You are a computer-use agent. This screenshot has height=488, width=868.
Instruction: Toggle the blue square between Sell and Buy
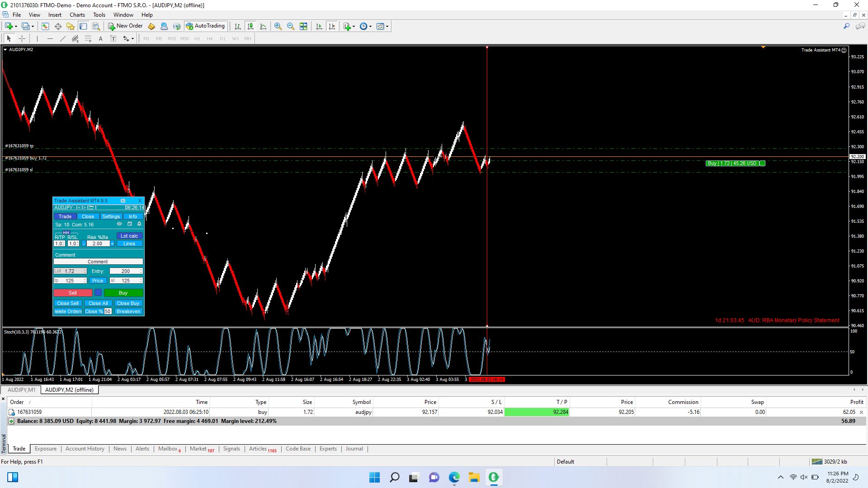[x=98, y=293]
